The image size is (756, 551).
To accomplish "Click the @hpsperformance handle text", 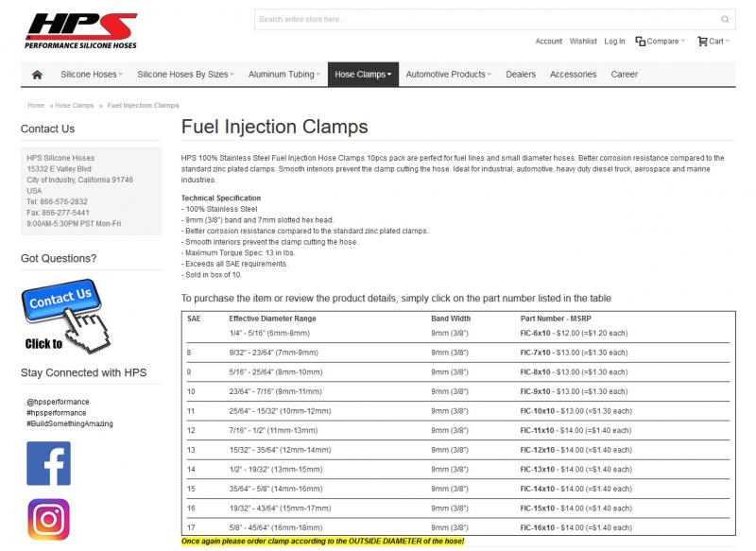I will click(58, 402).
